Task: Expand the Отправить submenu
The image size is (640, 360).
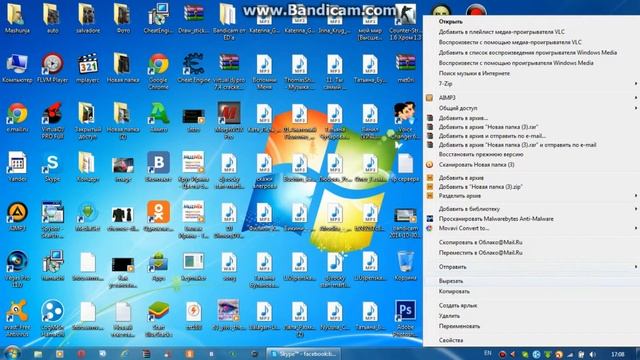Action: tap(531, 267)
